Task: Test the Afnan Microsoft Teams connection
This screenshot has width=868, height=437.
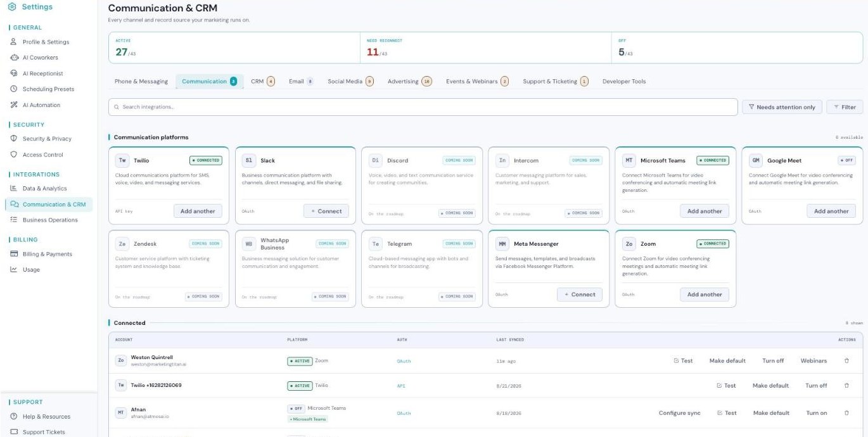Action: coord(727,413)
